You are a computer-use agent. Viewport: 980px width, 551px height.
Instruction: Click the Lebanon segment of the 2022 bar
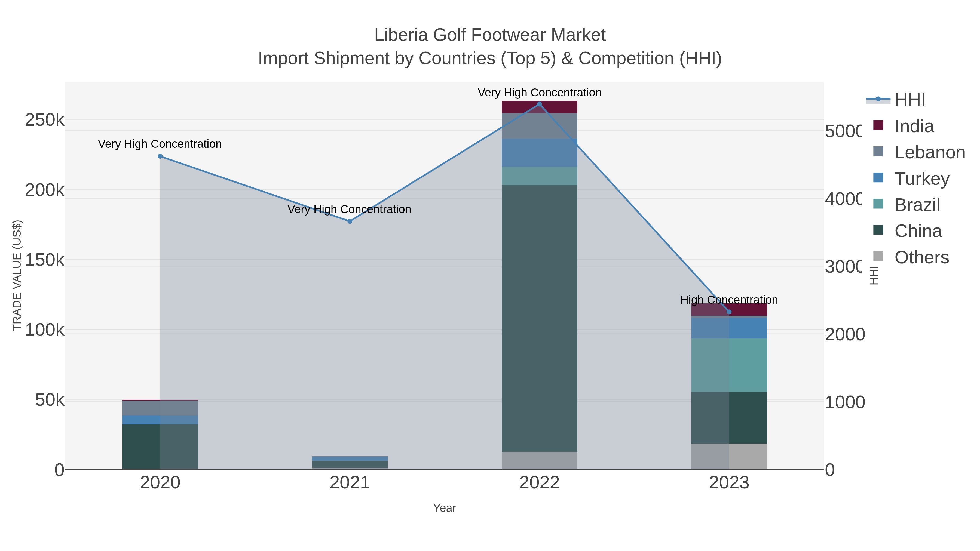tap(540, 126)
